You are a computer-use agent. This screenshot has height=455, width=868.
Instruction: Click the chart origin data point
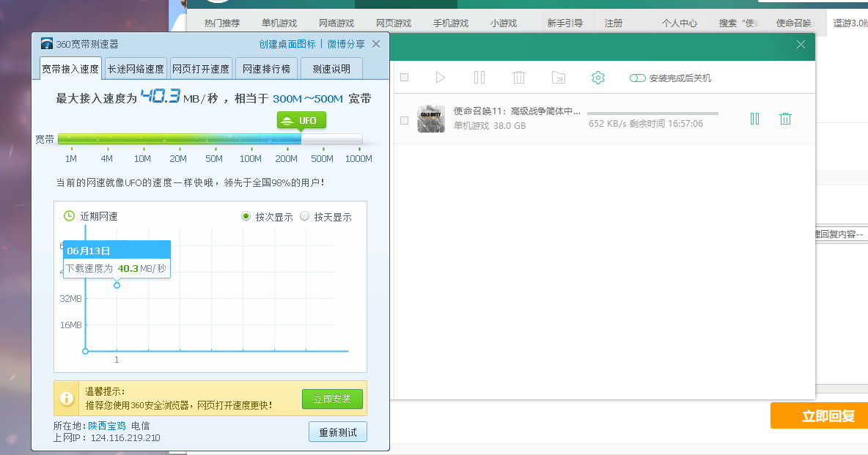(85, 351)
